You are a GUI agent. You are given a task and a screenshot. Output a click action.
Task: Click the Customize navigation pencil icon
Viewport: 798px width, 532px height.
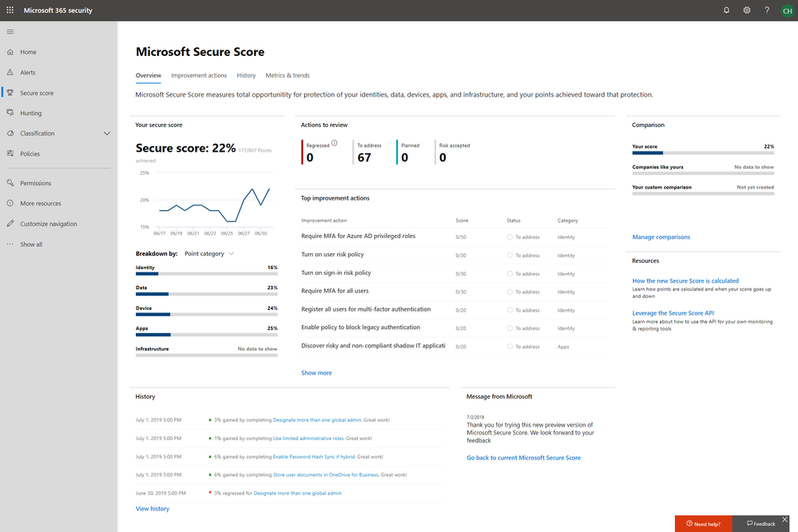10,224
